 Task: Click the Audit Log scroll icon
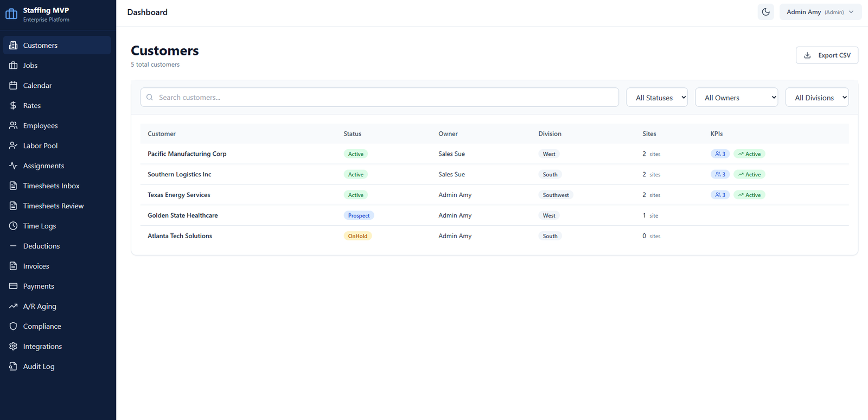14,366
